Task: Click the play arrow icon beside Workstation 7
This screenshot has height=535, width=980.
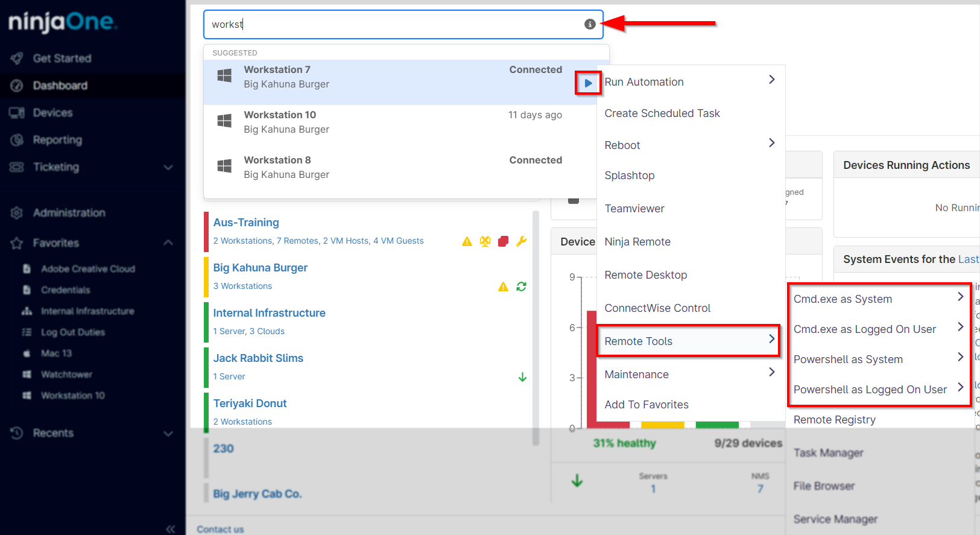Action: (588, 83)
